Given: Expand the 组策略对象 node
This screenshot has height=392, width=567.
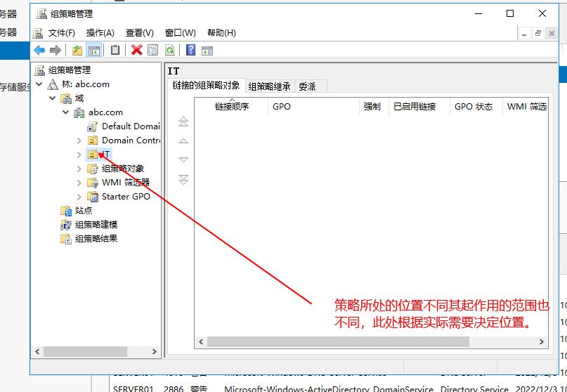Looking at the screenshot, I should tap(79, 169).
